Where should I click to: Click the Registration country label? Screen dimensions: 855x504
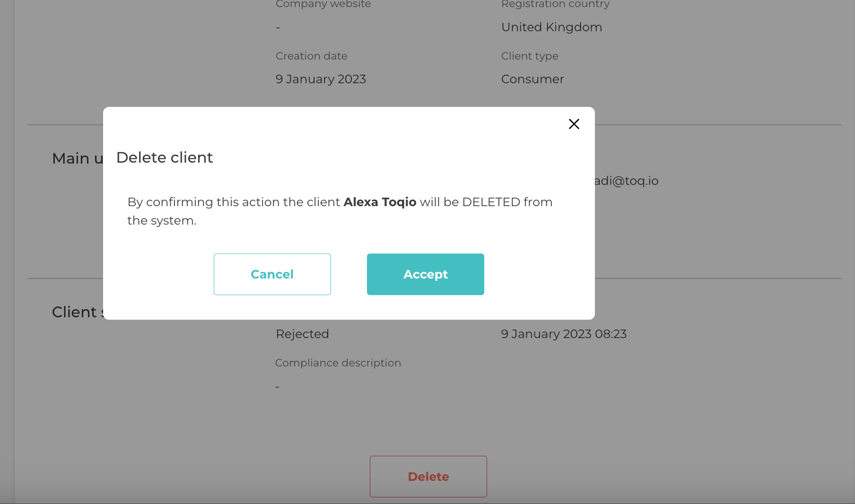tap(555, 4)
